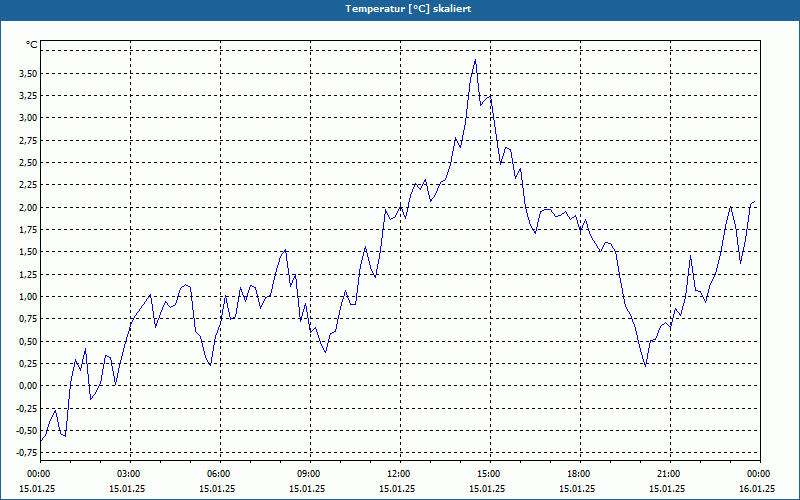Click the °C unit label on the axis

32,45
